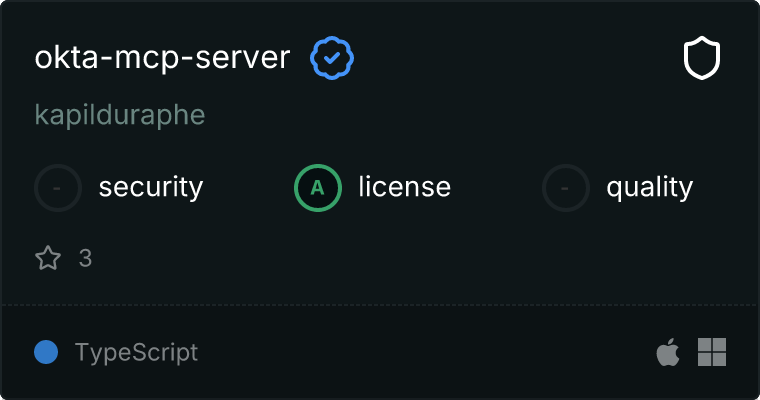
Task: Click the dashed divider line
Action: [380, 304]
